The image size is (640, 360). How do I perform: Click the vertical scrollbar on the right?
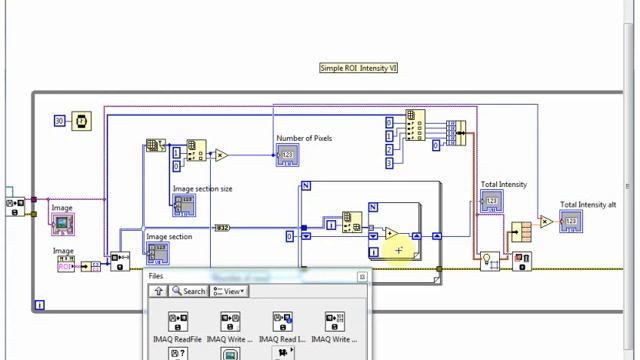pos(628,186)
